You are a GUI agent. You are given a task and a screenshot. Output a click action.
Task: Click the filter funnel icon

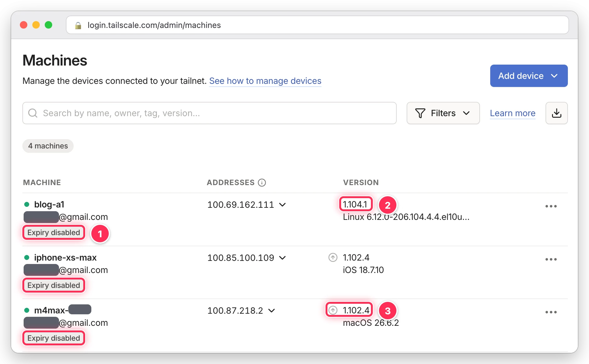point(420,113)
